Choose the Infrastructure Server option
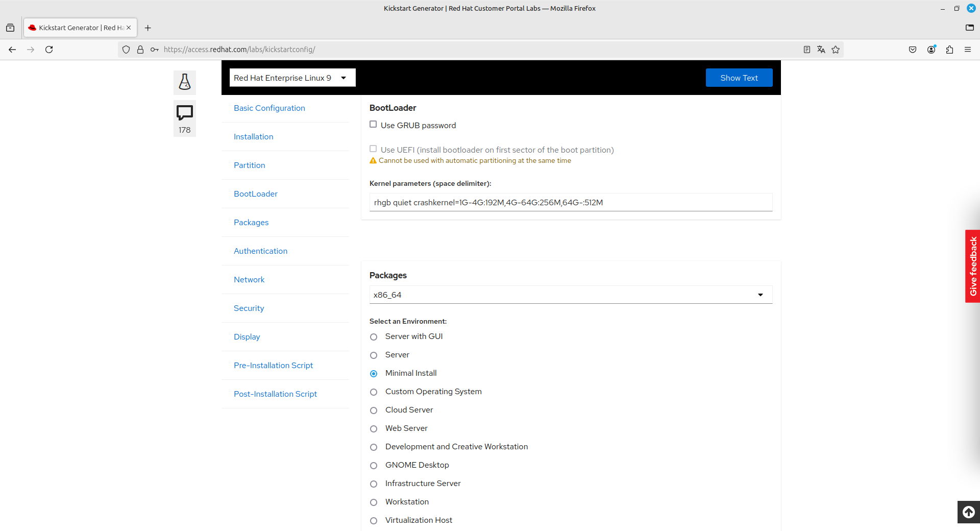 tap(374, 484)
